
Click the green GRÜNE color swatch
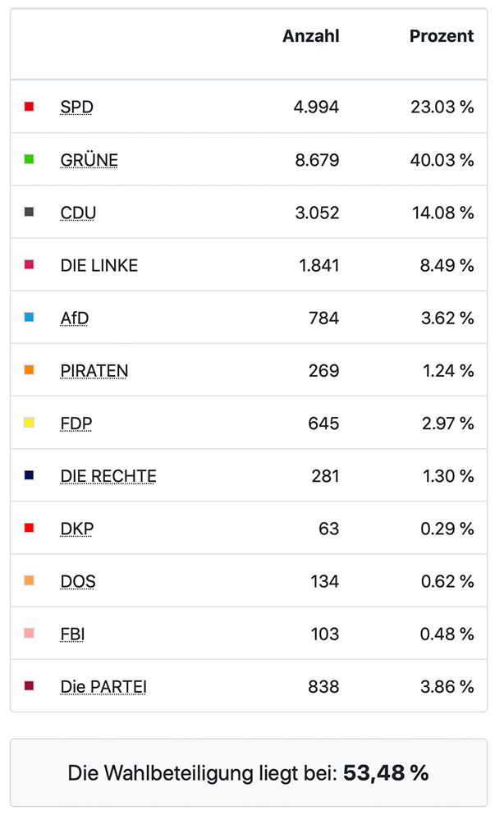pos(30,159)
